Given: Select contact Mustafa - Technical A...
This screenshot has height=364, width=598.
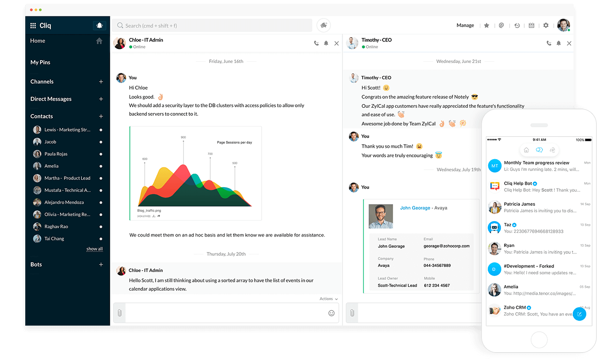Looking at the screenshot, I should point(67,190).
